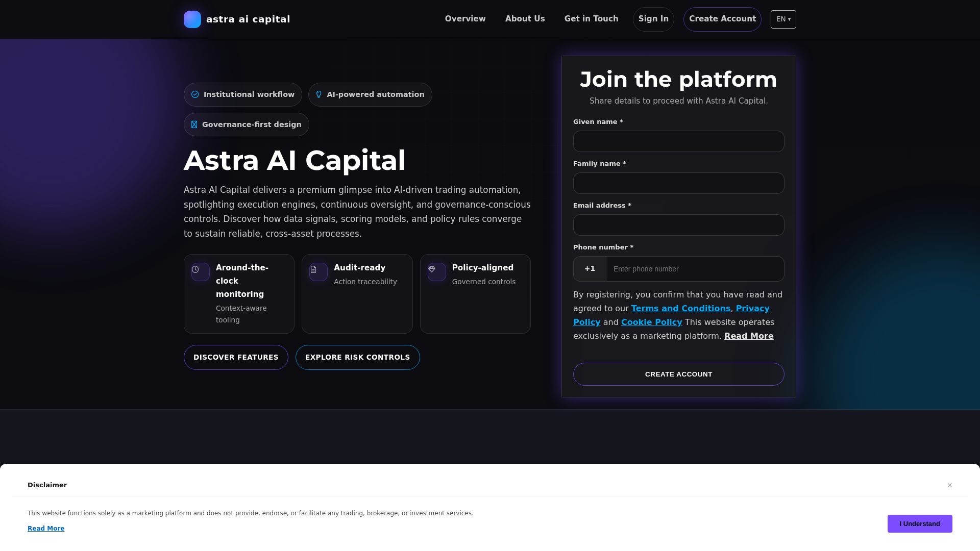Click the document icon on Audit-ready card
Viewport: 980px width, 551px height.
click(313, 269)
